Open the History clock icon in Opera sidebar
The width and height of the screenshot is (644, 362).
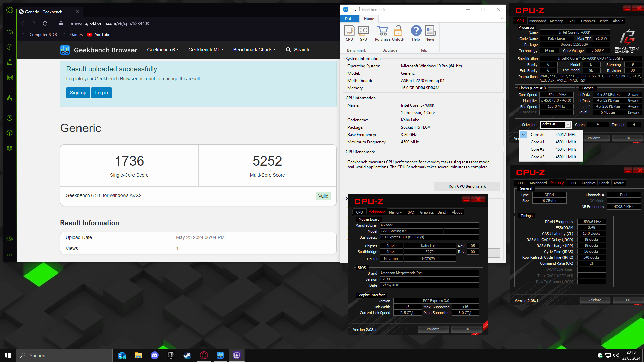tap(10, 118)
